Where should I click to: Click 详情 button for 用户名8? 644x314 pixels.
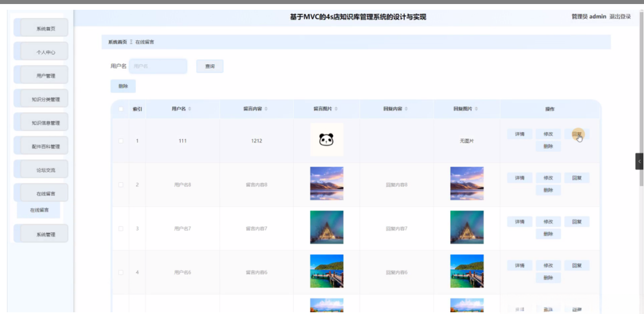(520, 178)
